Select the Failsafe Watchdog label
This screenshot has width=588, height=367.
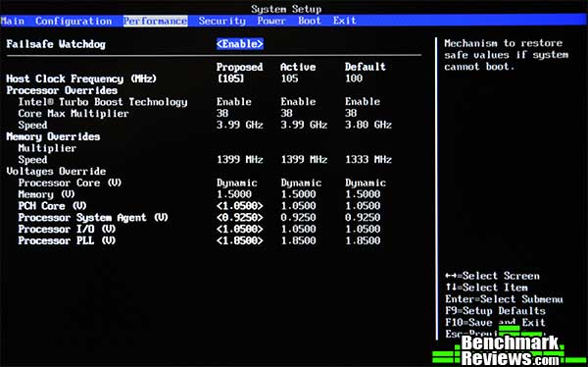click(56, 44)
